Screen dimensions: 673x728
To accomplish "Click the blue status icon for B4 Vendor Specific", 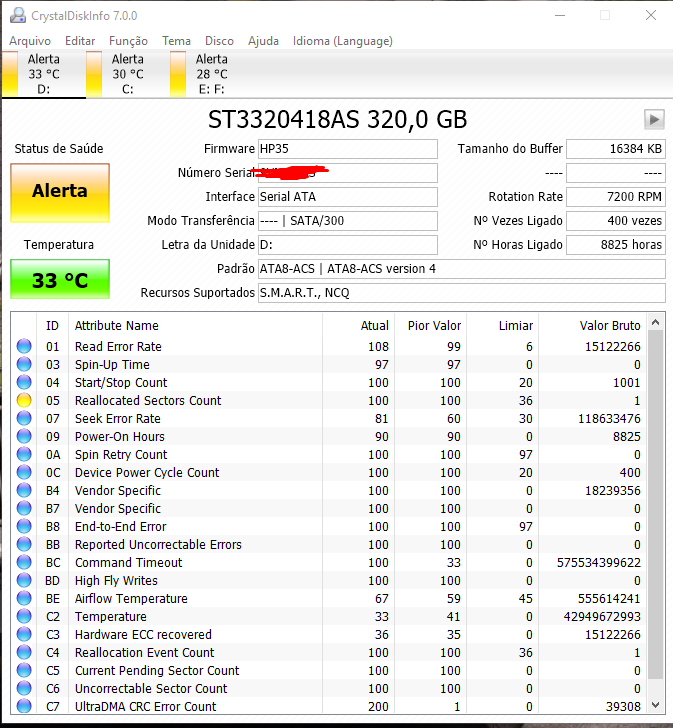I will tap(24, 490).
